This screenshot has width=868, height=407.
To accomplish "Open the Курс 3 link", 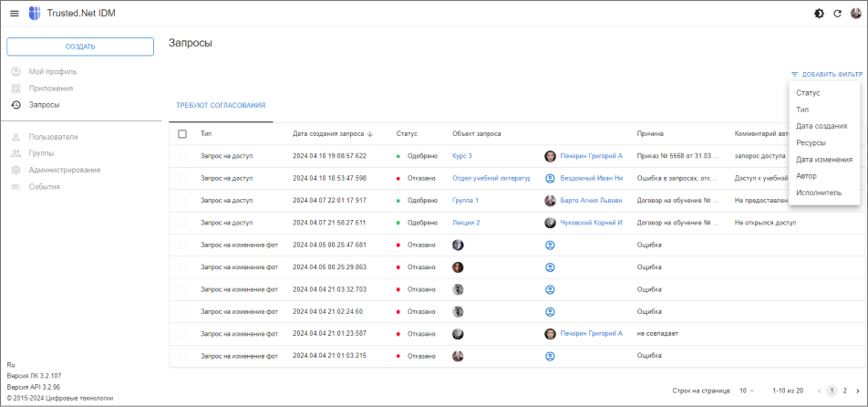I will coord(462,156).
